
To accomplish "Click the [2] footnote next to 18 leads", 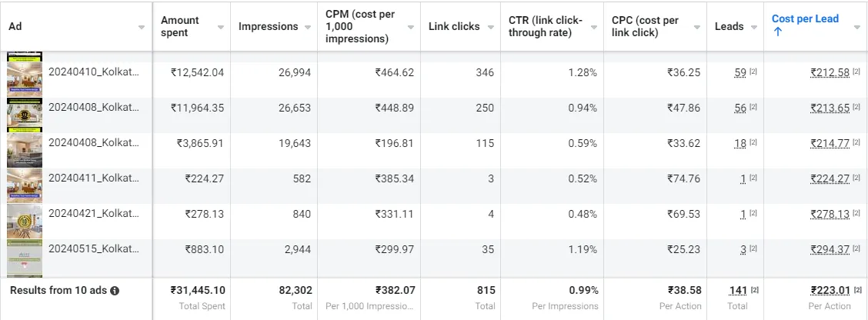I will (x=753, y=143).
